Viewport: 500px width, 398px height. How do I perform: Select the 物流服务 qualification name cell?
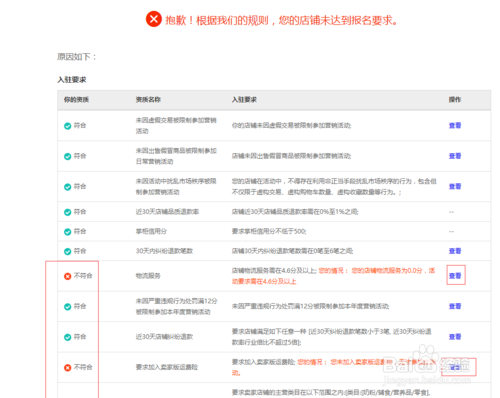[148, 276]
